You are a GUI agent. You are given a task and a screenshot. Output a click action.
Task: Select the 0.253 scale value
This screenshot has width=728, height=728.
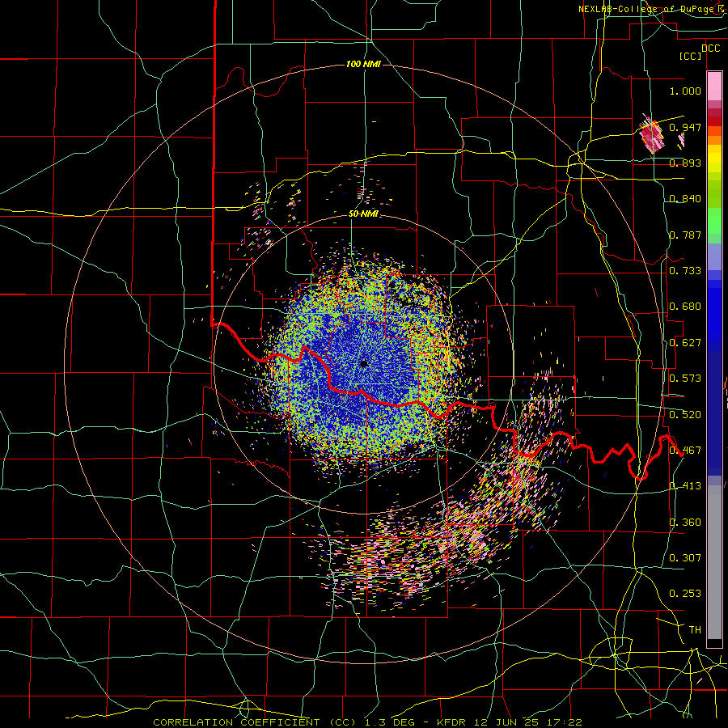[x=685, y=594]
